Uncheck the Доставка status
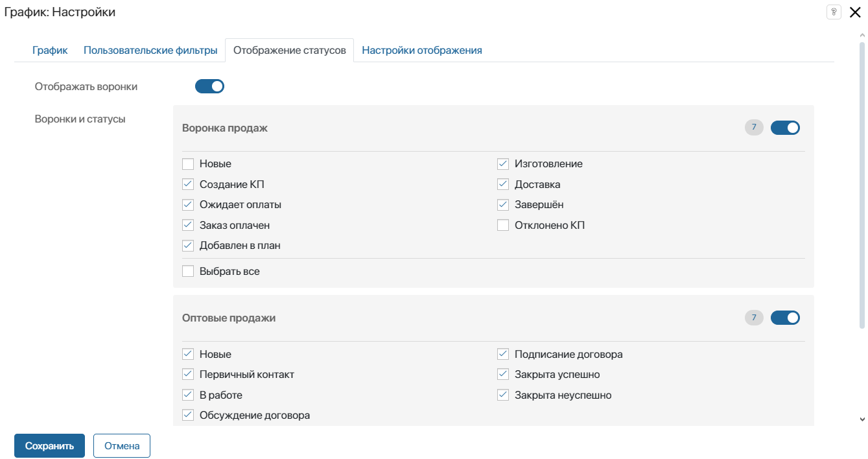This screenshot has width=868, height=459. tap(503, 185)
